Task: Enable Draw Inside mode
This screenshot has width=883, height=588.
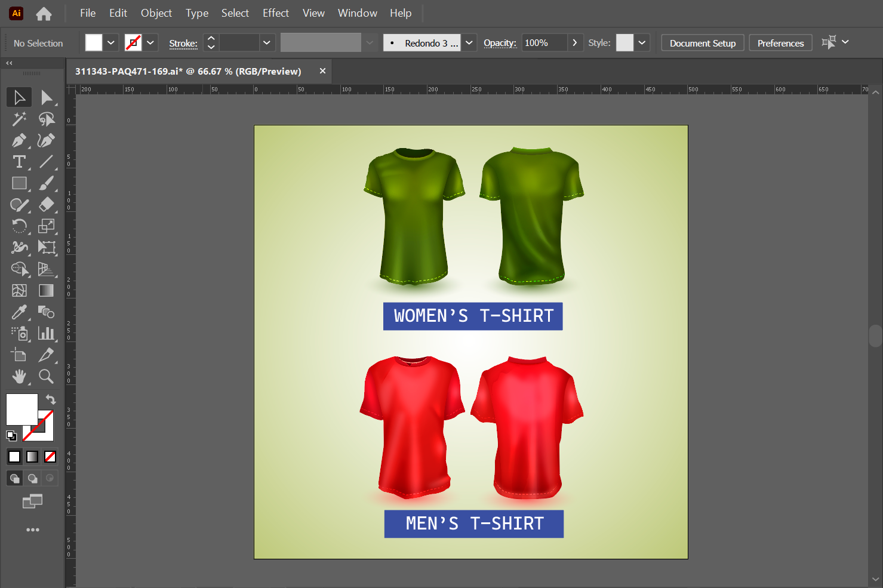Action: (50, 478)
